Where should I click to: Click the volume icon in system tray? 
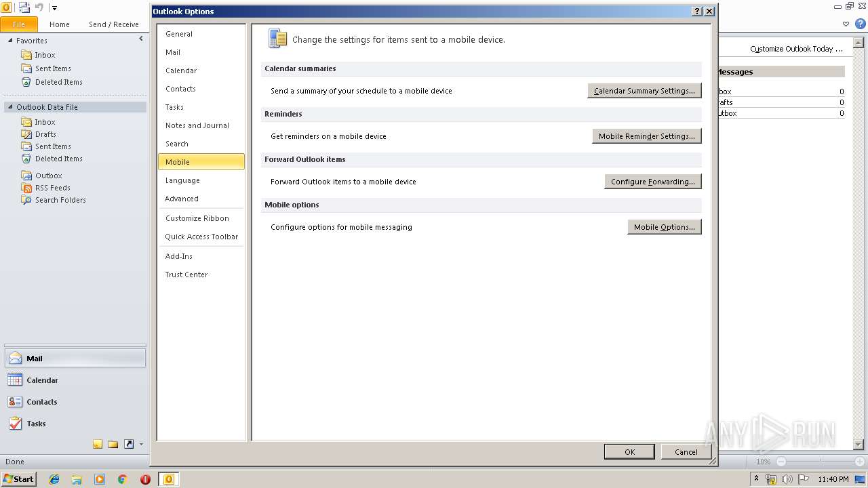(787, 479)
